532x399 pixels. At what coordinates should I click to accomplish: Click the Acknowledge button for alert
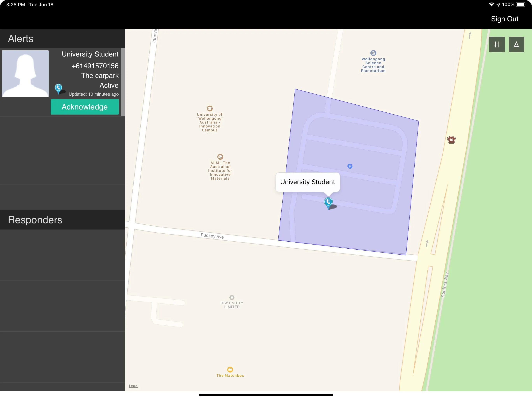pos(84,106)
